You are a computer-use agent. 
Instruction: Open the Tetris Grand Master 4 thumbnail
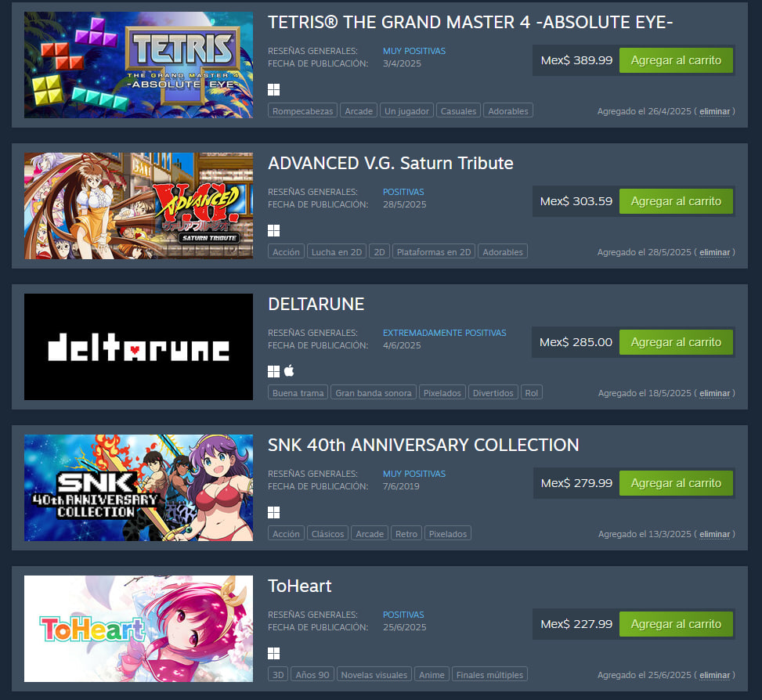click(139, 65)
